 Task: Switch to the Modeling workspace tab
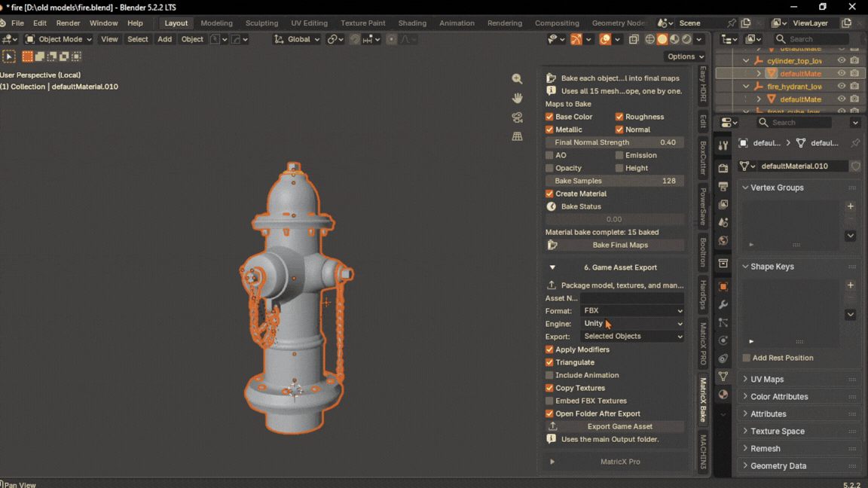coord(216,23)
